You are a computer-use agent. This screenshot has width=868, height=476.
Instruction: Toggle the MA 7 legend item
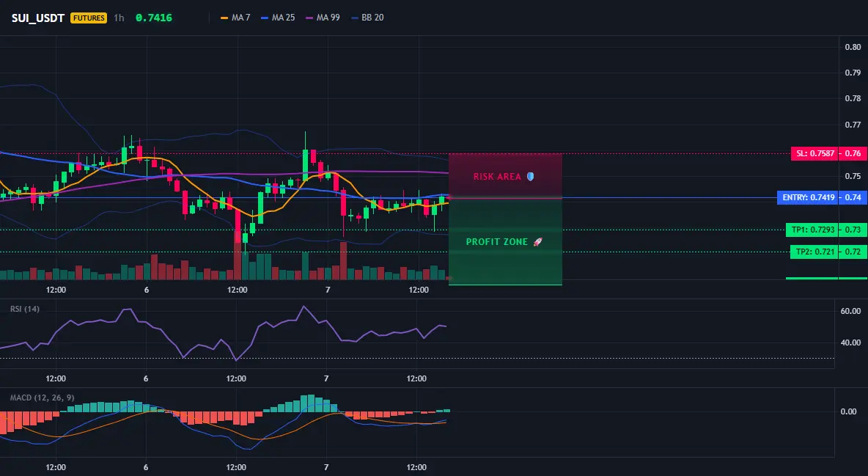(235, 18)
